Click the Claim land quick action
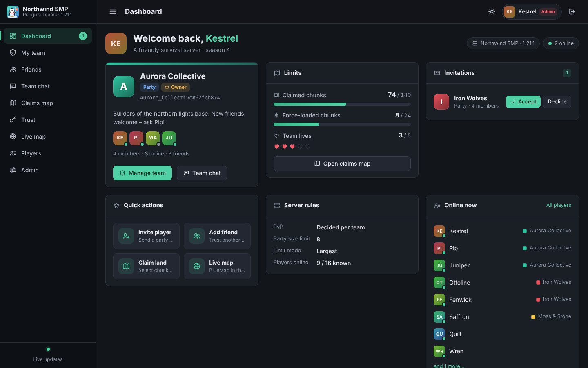This screenshot has height=368, width=588. tap(146, 266)
